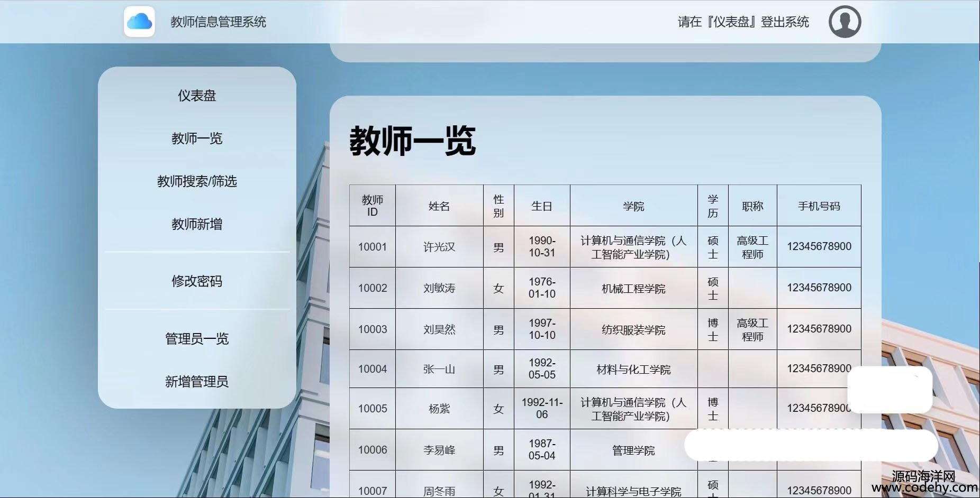Viewport: 980px width, 498px height.
Task: Select 教师新增 in the sidebar
Action: tap(197, 224)
